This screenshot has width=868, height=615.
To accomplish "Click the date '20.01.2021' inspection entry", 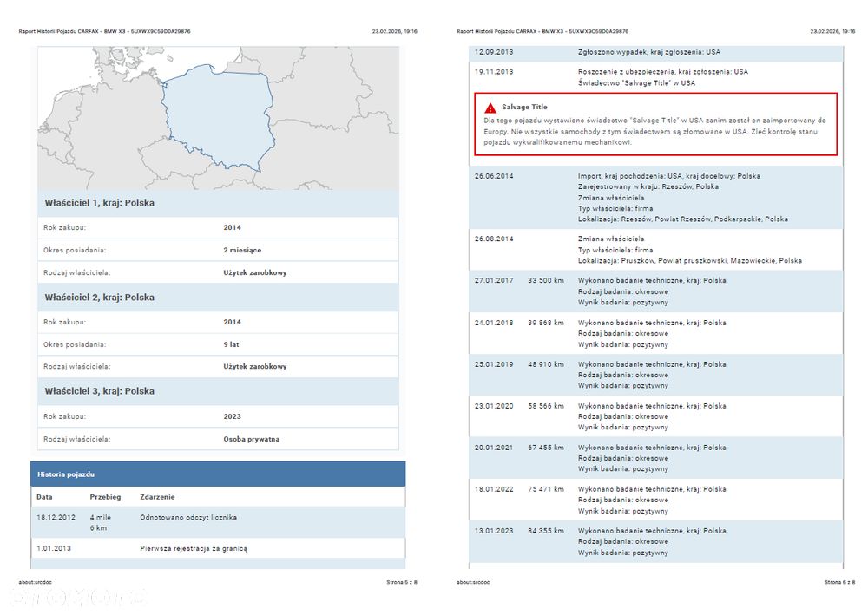I will point(494,448).
